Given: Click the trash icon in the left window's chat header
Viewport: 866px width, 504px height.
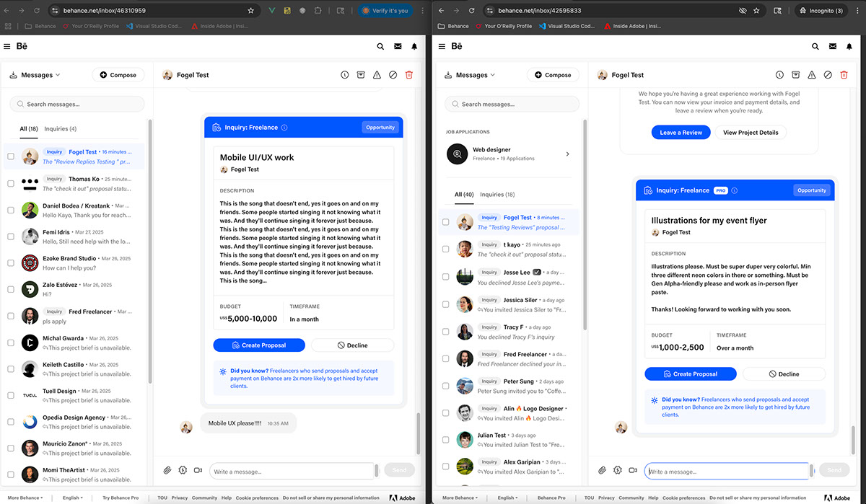Looking at the screenshot, I should tap(409, 75).
